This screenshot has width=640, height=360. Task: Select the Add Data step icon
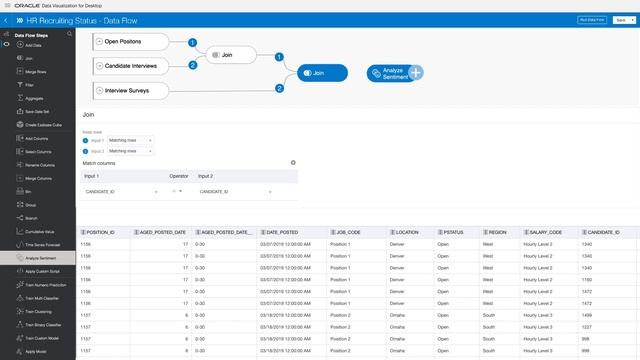coord(20,45)
